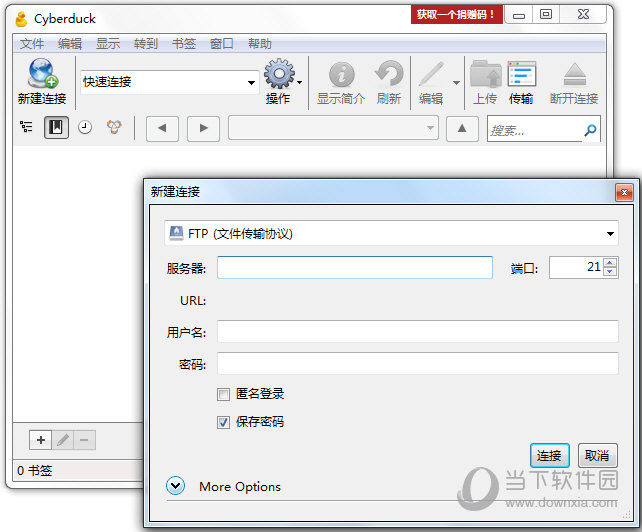Click the search magnifier icon
This screenshot has width=642, height=532.
coord(590,130)
